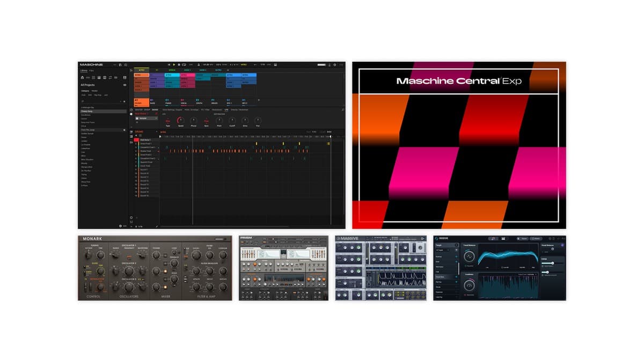The width and height of the screenshot is (644, 362).
Task: Click the Cutoff knob in Maschine
Action: [x=232, y=121]
